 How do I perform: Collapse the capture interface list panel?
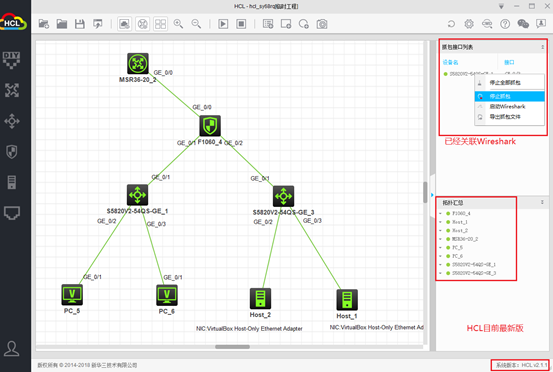(542, 47)
